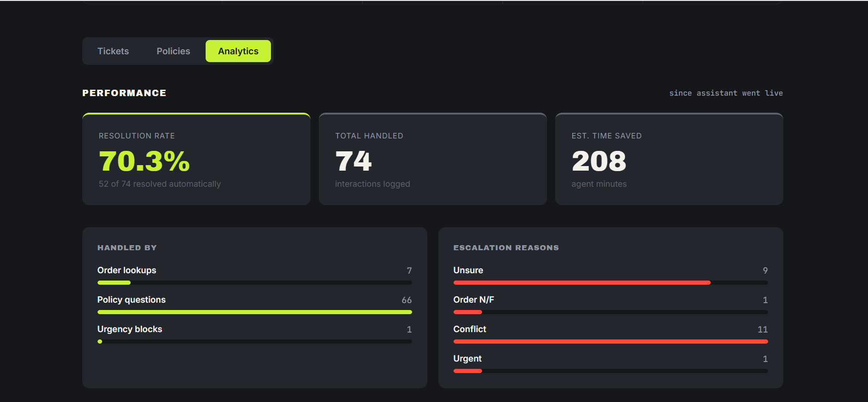Click the Urgency blocks progress bar
The image size is (868, 402).
coord(255,342)
